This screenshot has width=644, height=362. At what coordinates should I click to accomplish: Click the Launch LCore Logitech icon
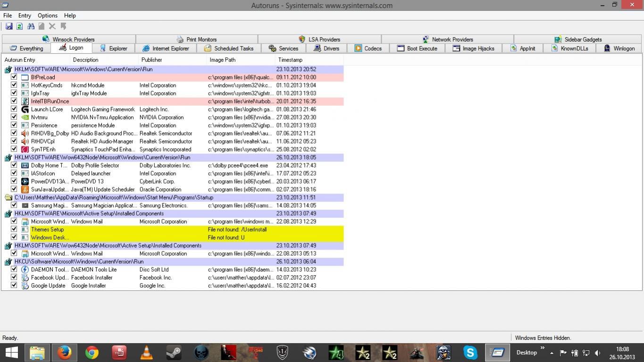tap(25, 109)
